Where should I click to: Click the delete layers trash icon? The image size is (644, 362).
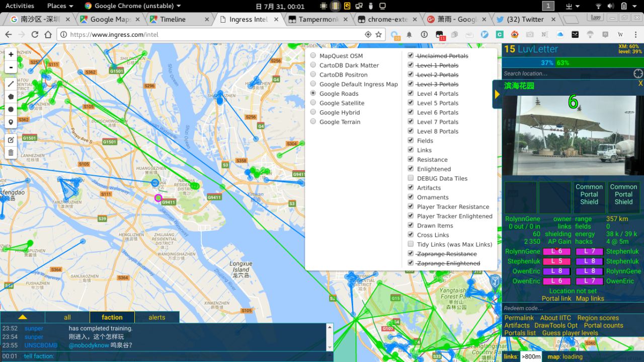(x=11, y=153)
